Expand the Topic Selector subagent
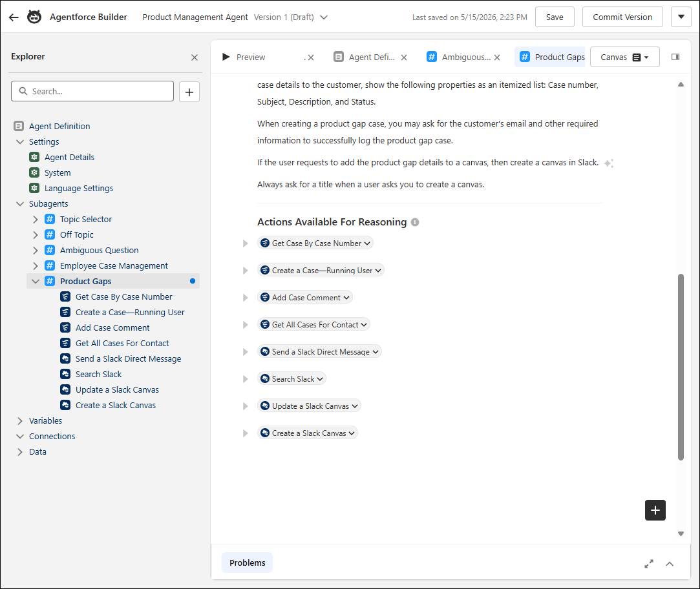This screenshot has height=589, width=700. (x=36, y=219)
